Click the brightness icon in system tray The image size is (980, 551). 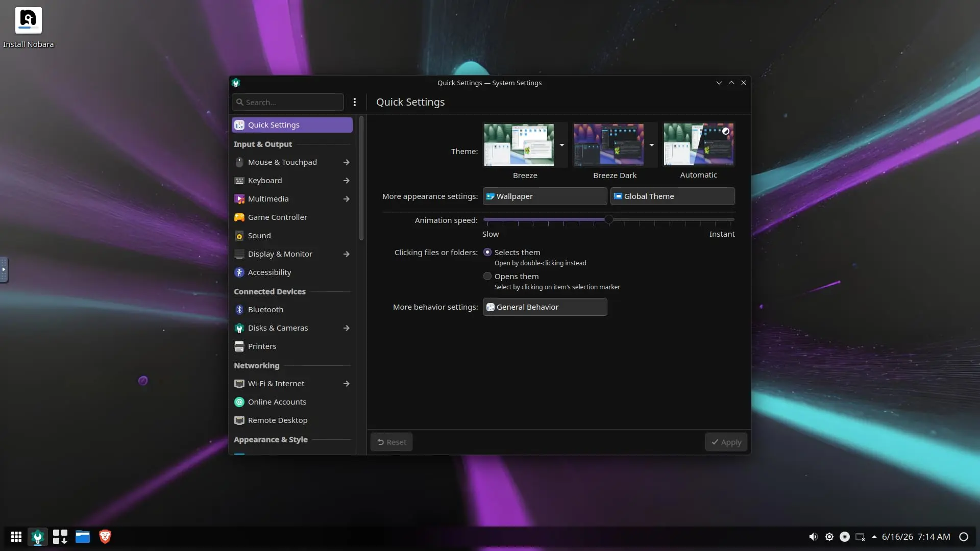pos(829,537)
